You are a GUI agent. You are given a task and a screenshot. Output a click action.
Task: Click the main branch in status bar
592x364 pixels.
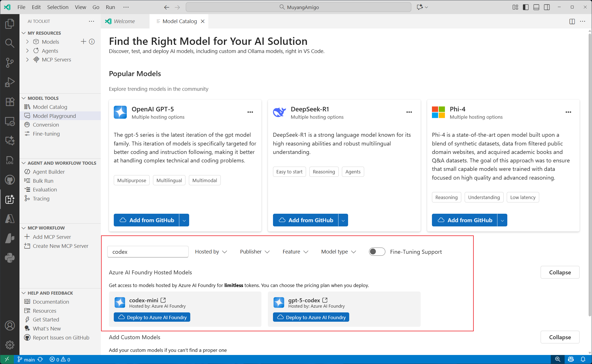point(26,359)
